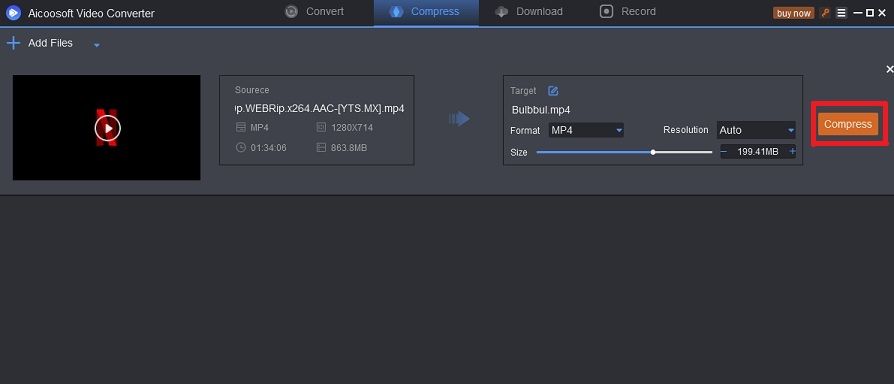This screenshot has height=384, width=894.
Task: Click the buy now button
Action: pos(794,13)
